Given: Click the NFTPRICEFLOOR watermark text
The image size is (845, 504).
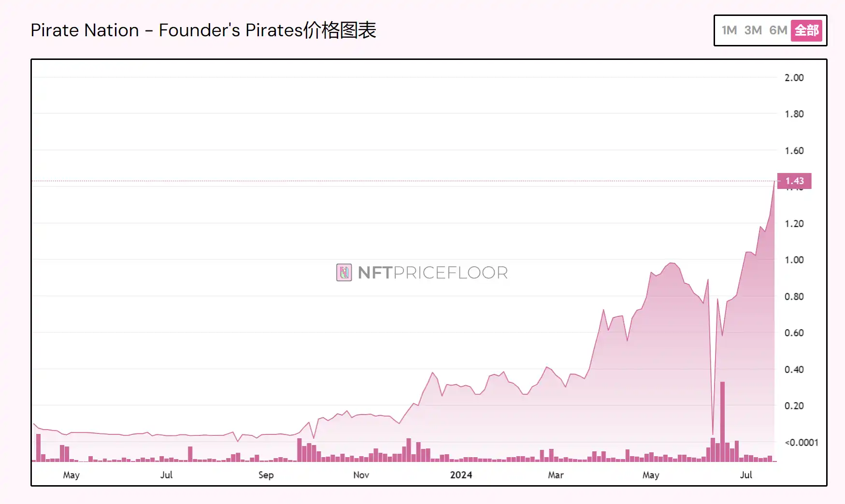Looking at the screenshot, I should [432, 273].
